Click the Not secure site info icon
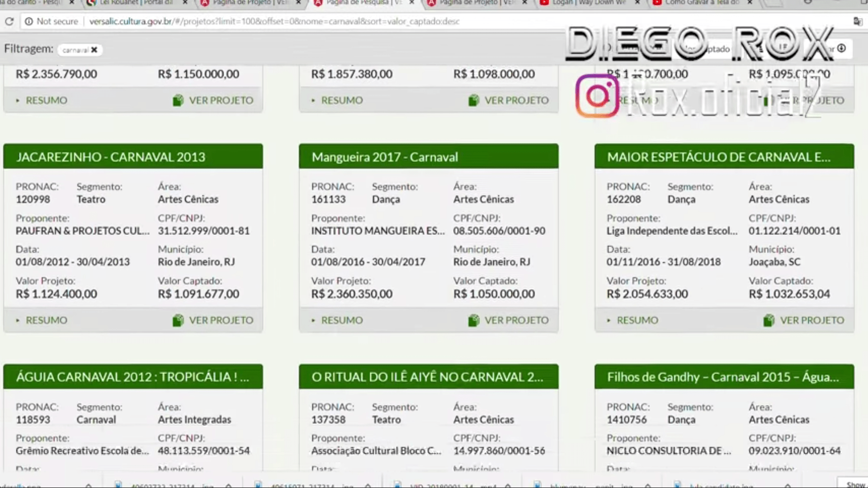Image resolution: width=868 pixels, height=488 pixels. pyautogui.click(x=29, y=21)
